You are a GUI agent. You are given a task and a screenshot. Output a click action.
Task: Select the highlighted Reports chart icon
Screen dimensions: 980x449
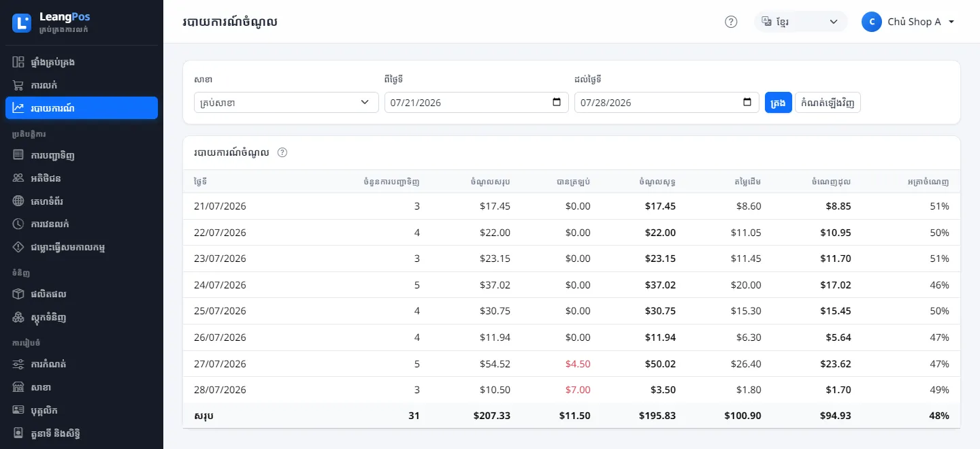click(18, 108)
